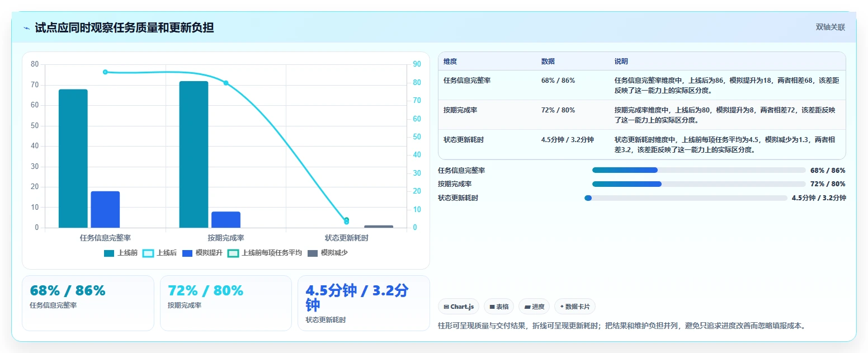Click the 上线前 bar for 任务信息完整率
This screenshot has height=353, width=868.
pos(73,158)
